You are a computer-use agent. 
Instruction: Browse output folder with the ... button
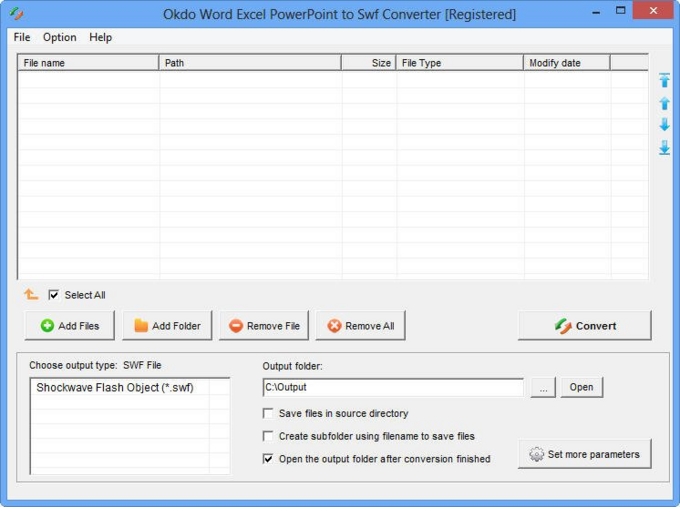542,387
